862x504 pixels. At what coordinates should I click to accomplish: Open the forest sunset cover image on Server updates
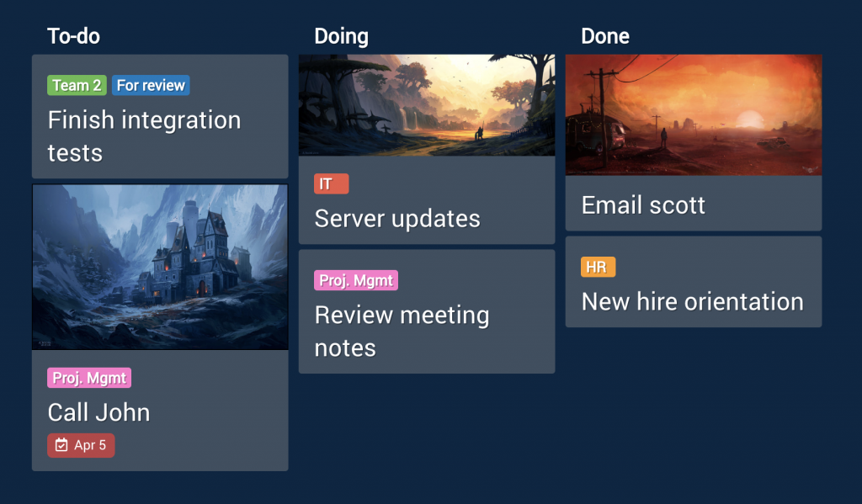427,105
